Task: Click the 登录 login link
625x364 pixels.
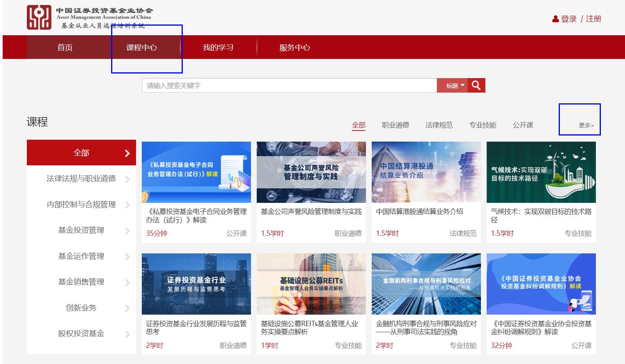Action: (569, 18)
